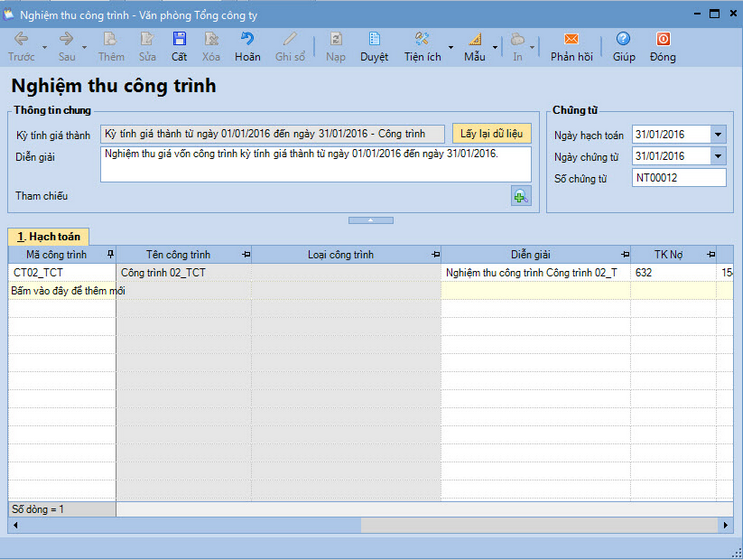
Task: Pin the TK Nợ column
Action: pyautogui.click(x=711, y=254)
